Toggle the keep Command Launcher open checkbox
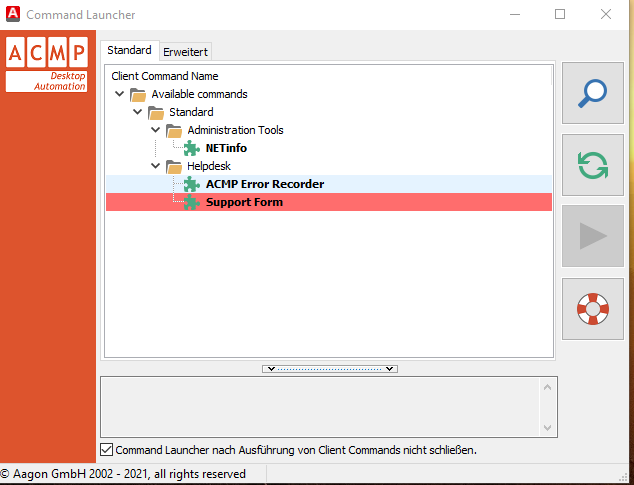 point(107,450)
